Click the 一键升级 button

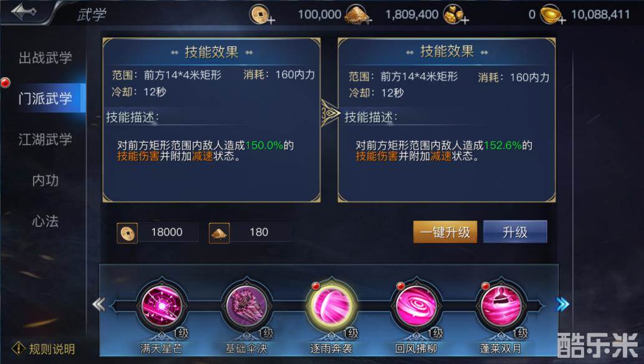[x=445, y=232]
